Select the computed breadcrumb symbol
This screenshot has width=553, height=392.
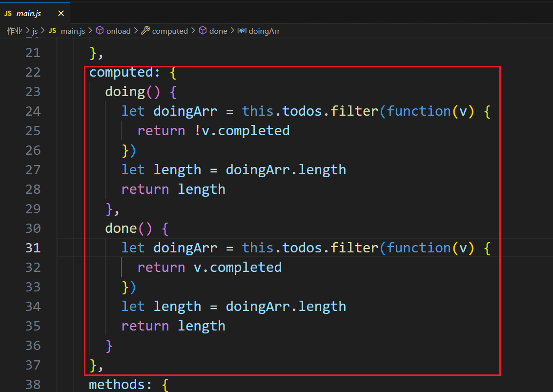click(170, 31)
